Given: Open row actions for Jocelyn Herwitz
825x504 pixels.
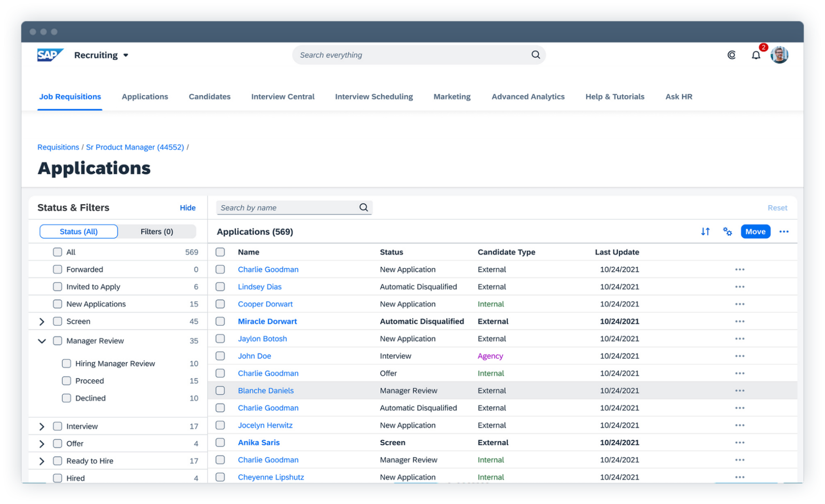Looking at the screenshot, I should (740, 425).
